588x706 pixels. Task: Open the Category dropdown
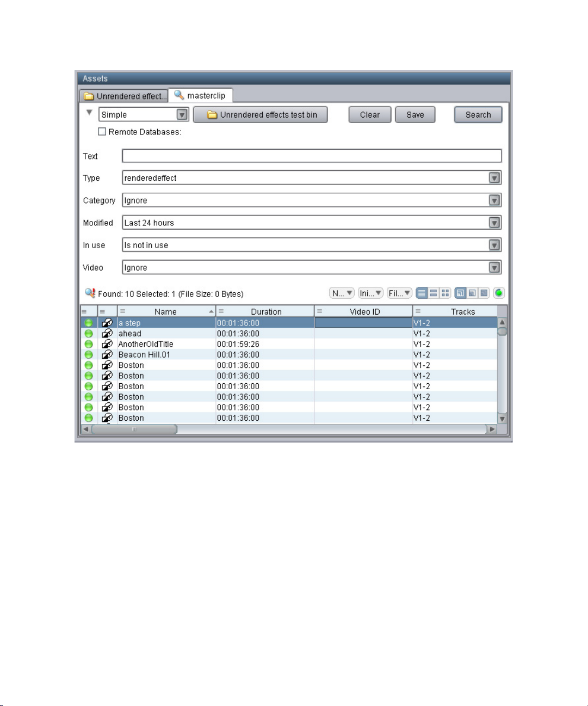coord(312,200)
